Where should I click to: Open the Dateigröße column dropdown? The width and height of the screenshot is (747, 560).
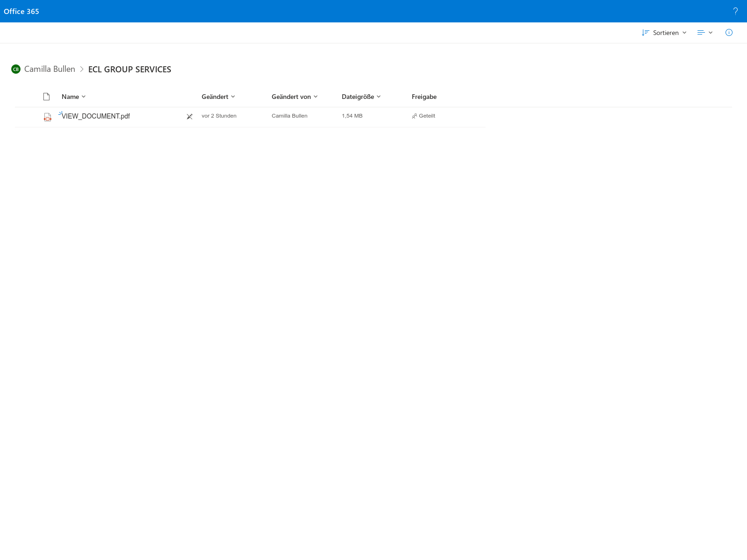point(361,97)
